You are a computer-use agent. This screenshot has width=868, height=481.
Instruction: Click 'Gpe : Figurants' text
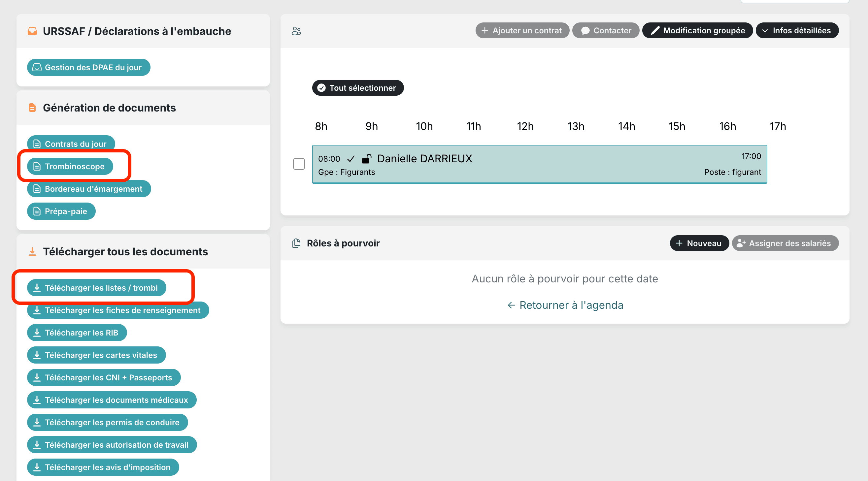[x=347, y=172]
